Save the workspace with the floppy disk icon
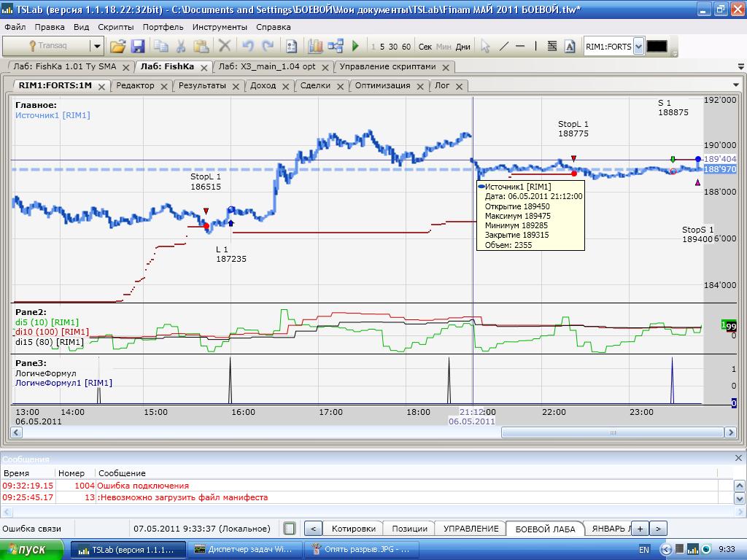Screen dimensions: 747x560 138,46
